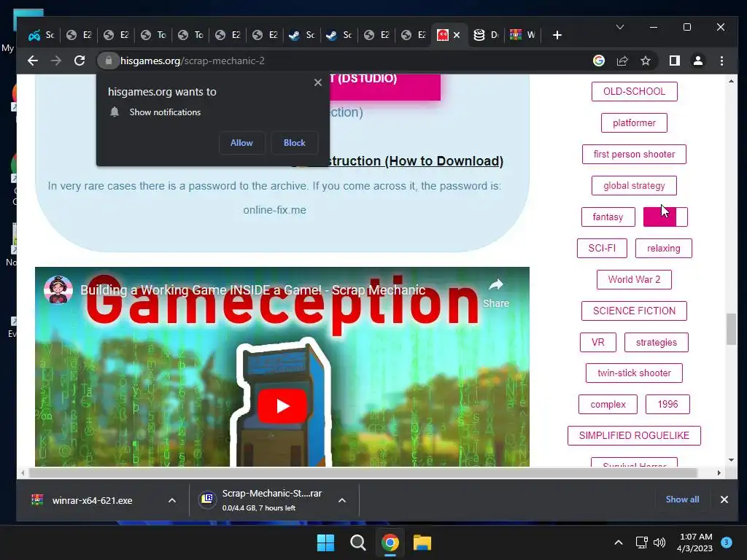Open the SIMPLIFIED ROGUELIKE tag
This screenshot has height=560, width=747.
634,436
